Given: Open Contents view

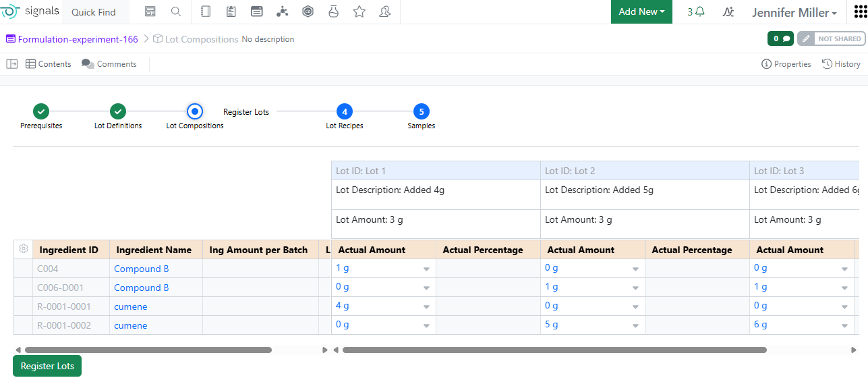Looking at the screenshot, I should click(49, 64).
